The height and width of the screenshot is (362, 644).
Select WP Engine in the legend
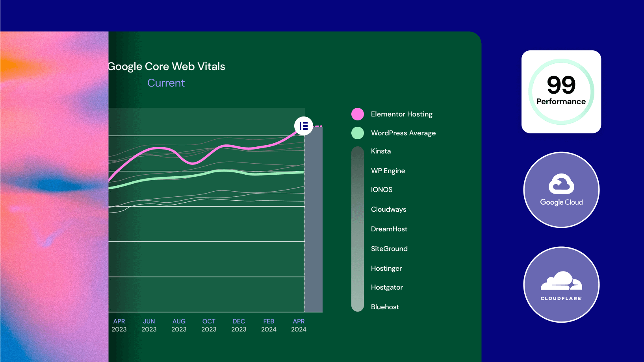pyautogui.click(x=388, y=171)
